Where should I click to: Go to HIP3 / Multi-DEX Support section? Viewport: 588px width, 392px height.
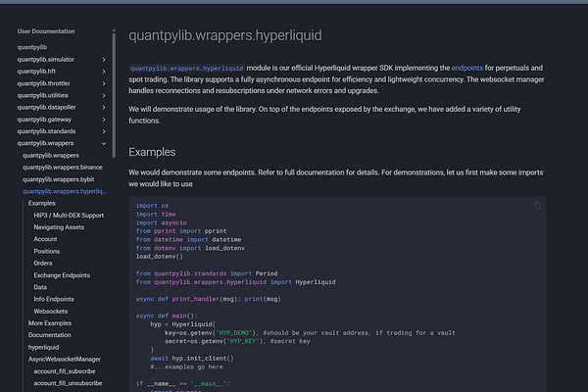point(69,216)
